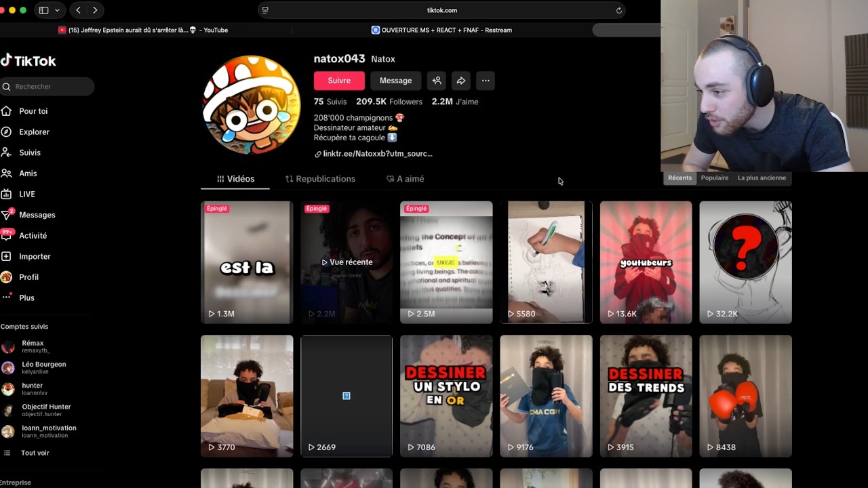Switch to the Restream tab
This screenshot has width=868, height=488.
tap(441, 30)
